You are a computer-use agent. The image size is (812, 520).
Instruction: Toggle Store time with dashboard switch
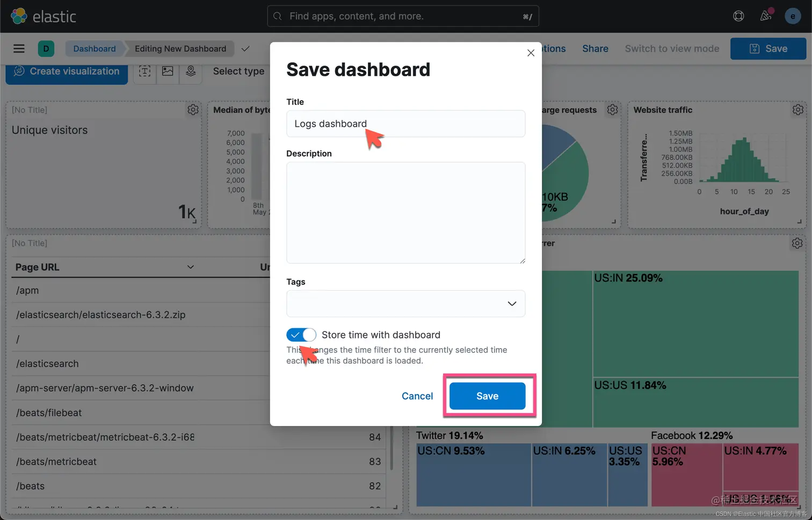click(x=301, y=335)
